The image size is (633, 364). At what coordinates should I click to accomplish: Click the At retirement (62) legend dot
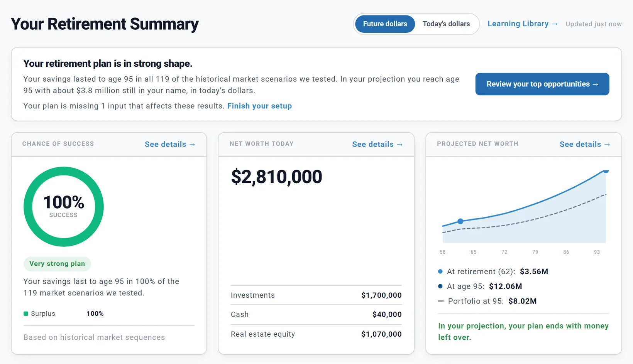[440, 271]
